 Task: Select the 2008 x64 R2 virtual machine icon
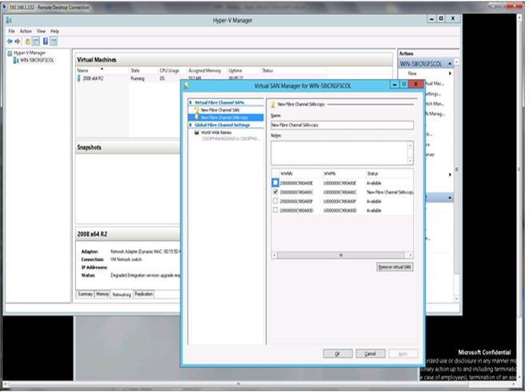coord(80,78)
